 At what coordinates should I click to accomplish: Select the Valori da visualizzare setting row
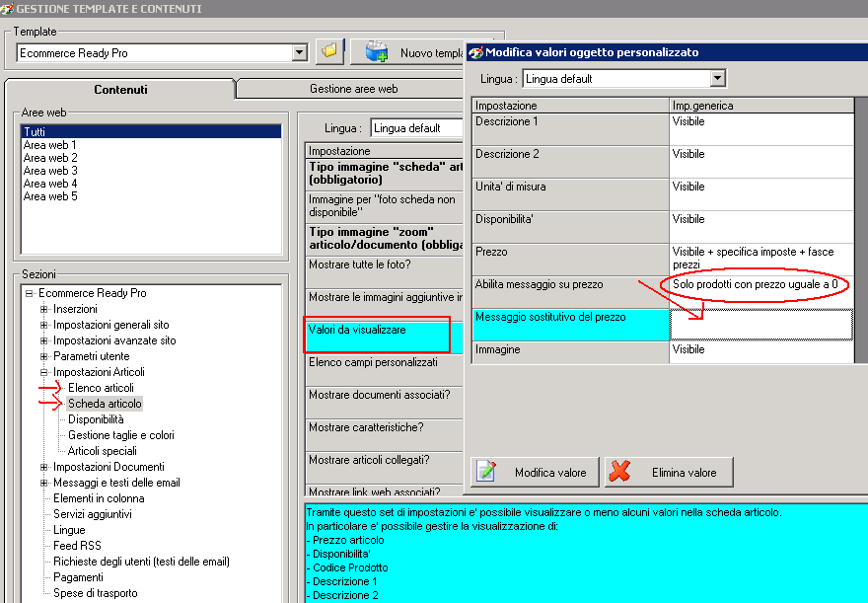pyautogui.click(x=384, y=337)
